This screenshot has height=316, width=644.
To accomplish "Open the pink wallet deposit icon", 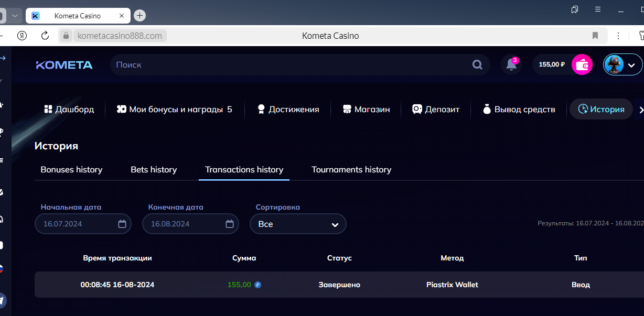I will pyautogui.click(x=582, y=64).
